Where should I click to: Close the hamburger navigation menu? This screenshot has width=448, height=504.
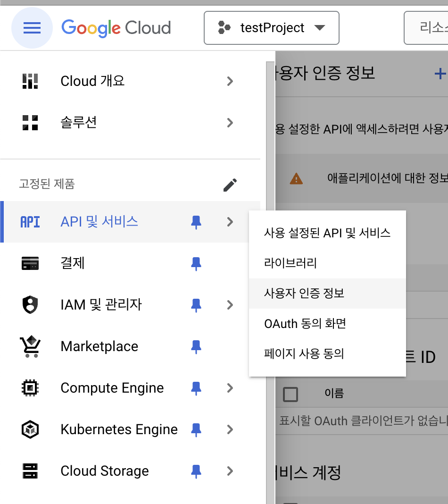click(32, 28)
